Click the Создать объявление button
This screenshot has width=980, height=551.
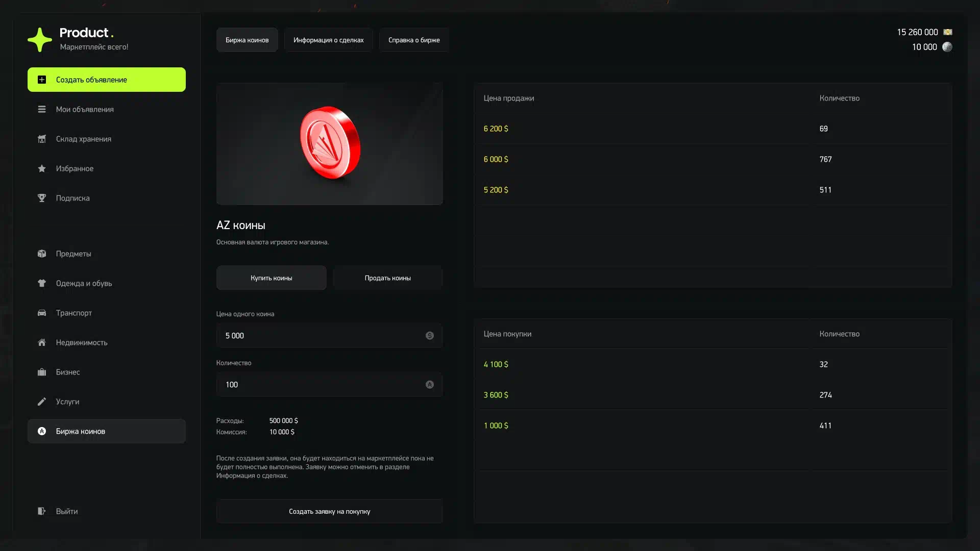(107, 80)
